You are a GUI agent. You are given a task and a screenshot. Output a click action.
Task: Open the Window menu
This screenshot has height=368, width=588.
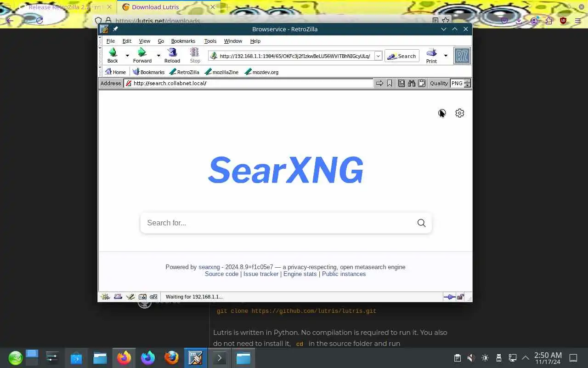(233, 41)
